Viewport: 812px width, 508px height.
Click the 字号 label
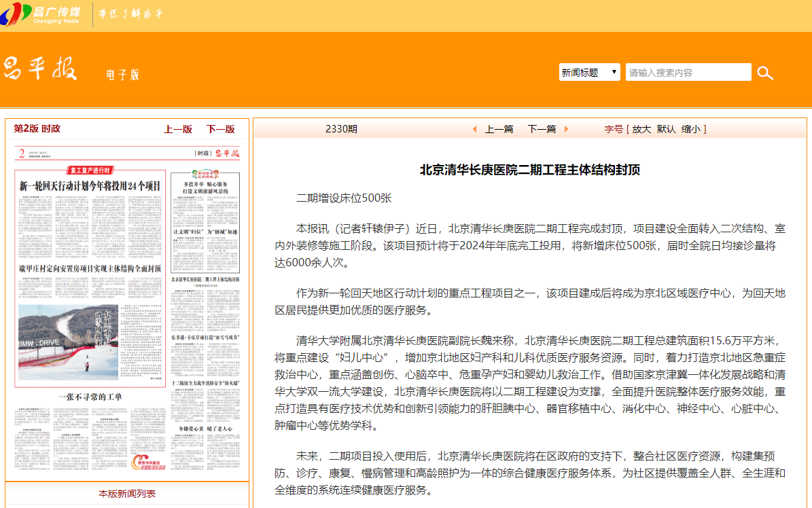pos(614,129)
